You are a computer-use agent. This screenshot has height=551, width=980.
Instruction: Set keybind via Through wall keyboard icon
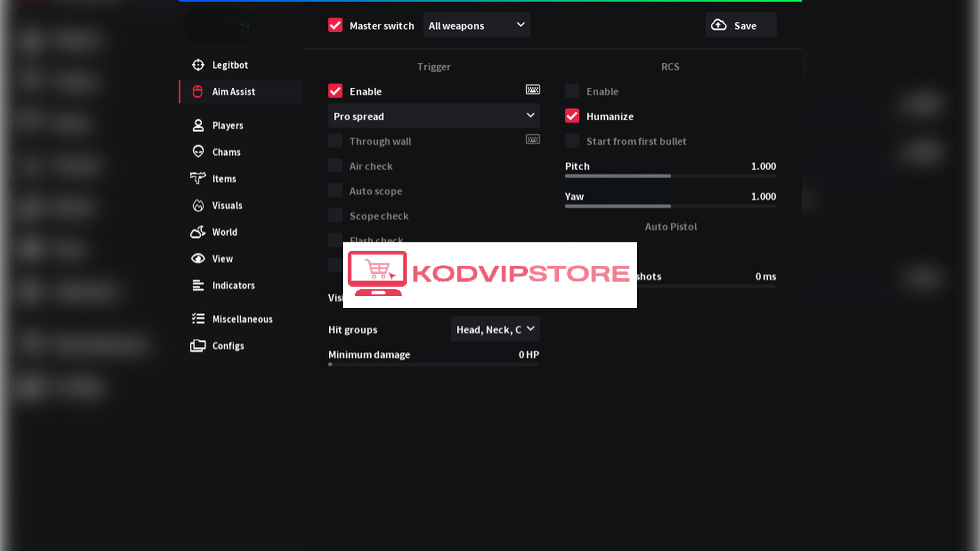click(x=533, y=139)
